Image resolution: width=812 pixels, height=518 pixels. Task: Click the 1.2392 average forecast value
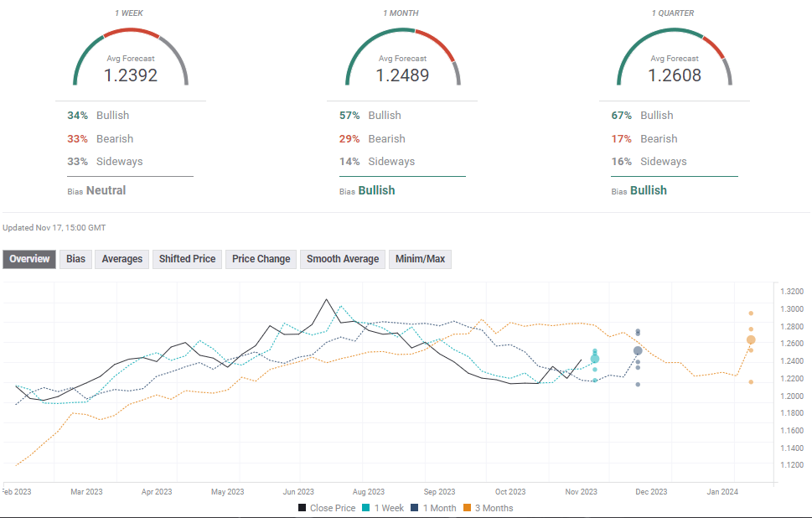pyautogui.click(x=131, y=75)
